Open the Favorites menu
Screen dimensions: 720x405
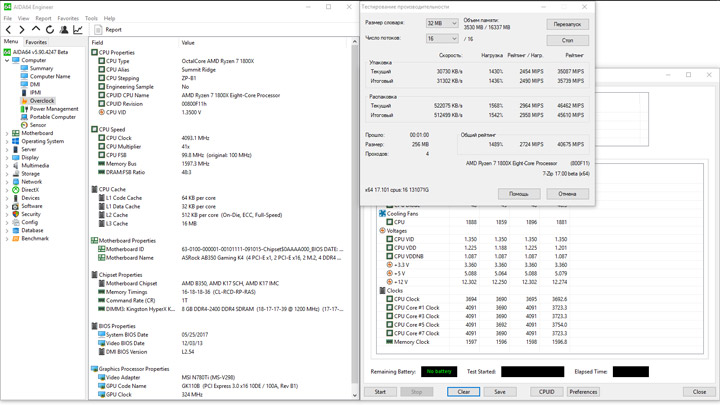tap(68, 18)
